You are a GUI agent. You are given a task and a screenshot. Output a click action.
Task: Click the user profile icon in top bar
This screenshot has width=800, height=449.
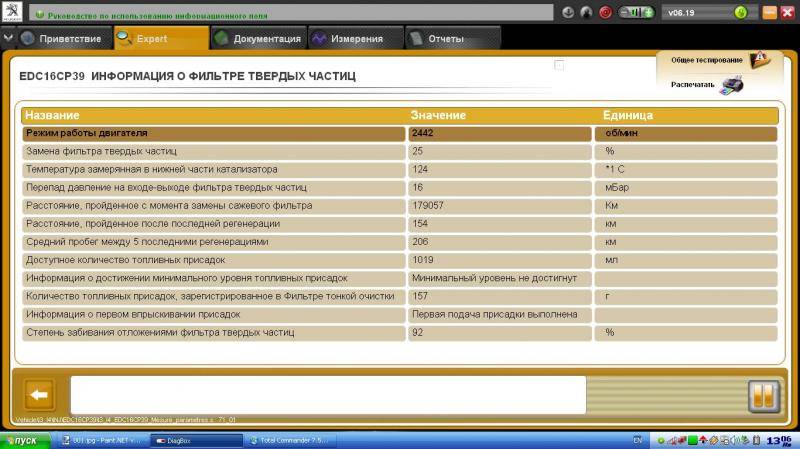click(x=587, y=13)
